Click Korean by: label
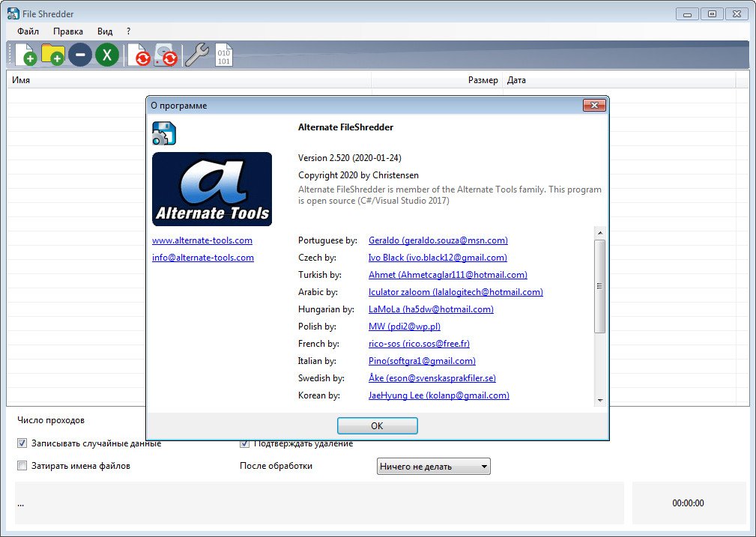Image resolution: width=756 pixels, height=537 pixels. 319,395
